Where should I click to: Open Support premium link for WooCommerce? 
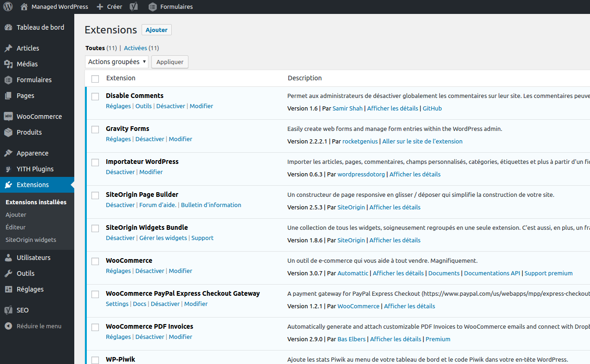(549, 273)
